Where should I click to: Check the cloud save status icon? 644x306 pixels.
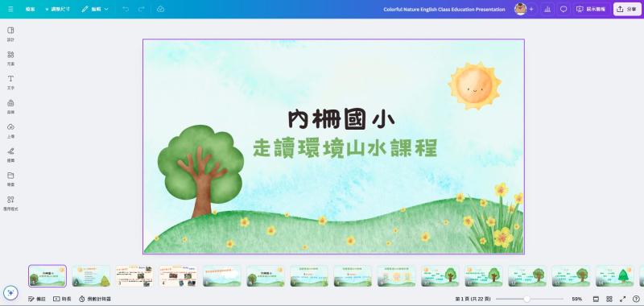[x=160, y=9]
